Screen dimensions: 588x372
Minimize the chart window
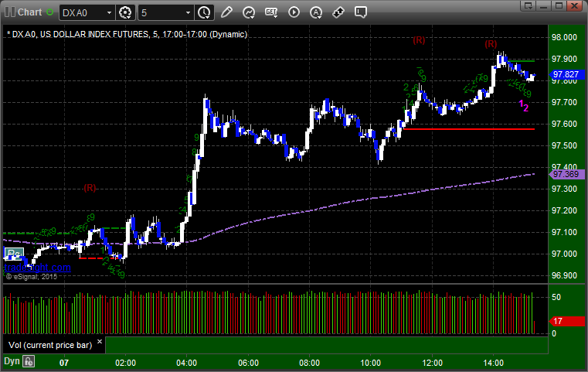[544, 5]
